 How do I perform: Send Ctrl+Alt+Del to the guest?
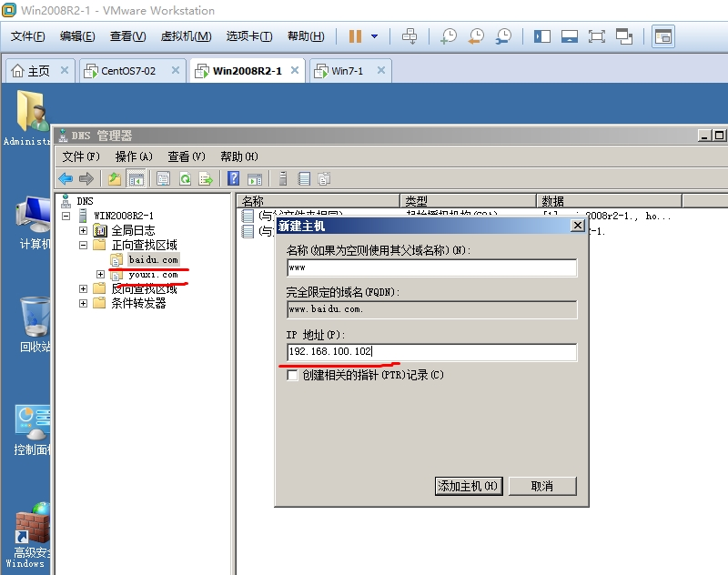408,36
